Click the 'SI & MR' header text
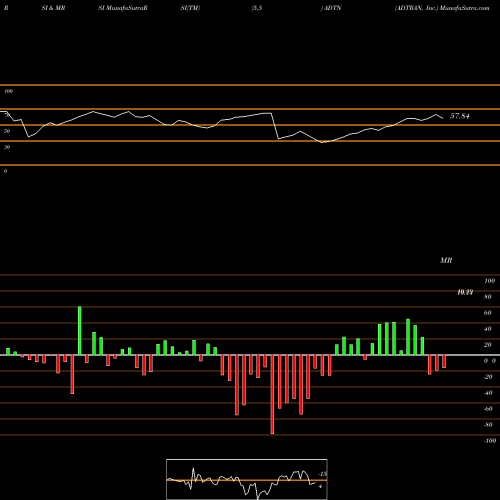Viewport: 500px width, 500px height. [53, 8]
